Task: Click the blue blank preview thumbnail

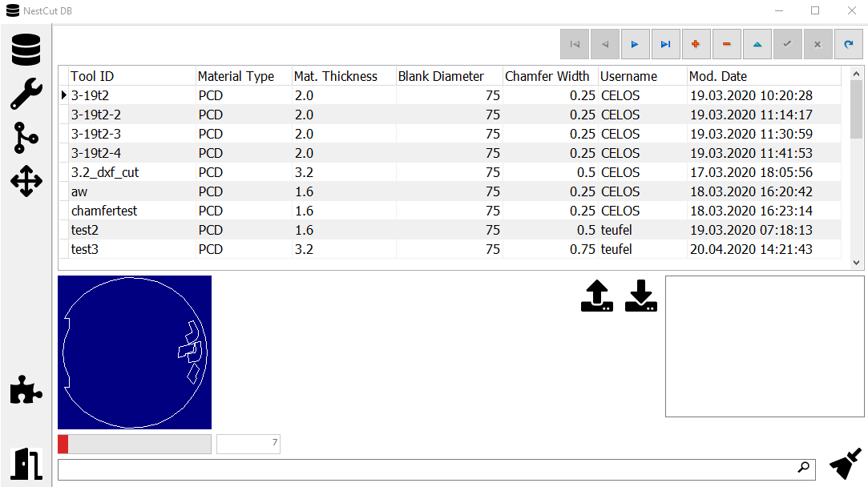Action: pyautogui.click(x=135, y=352)
